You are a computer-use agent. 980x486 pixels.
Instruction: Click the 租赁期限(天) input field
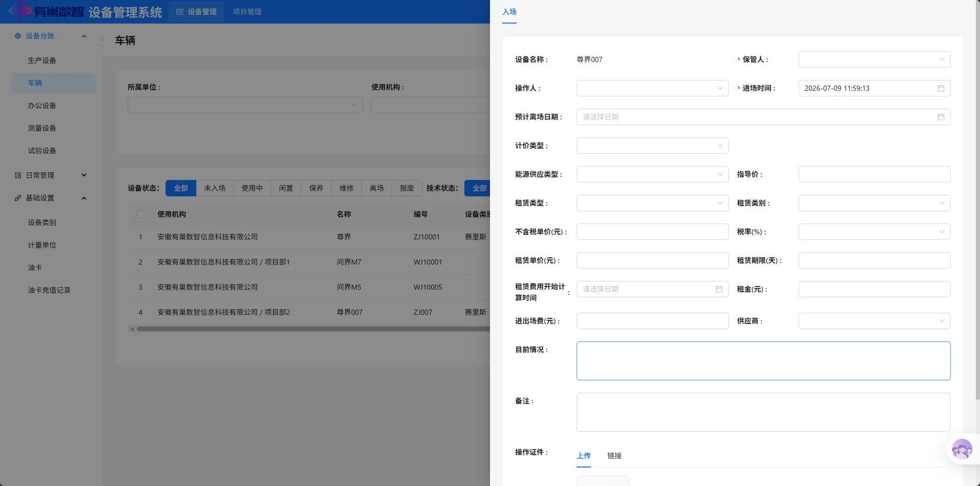pos(874,260)
